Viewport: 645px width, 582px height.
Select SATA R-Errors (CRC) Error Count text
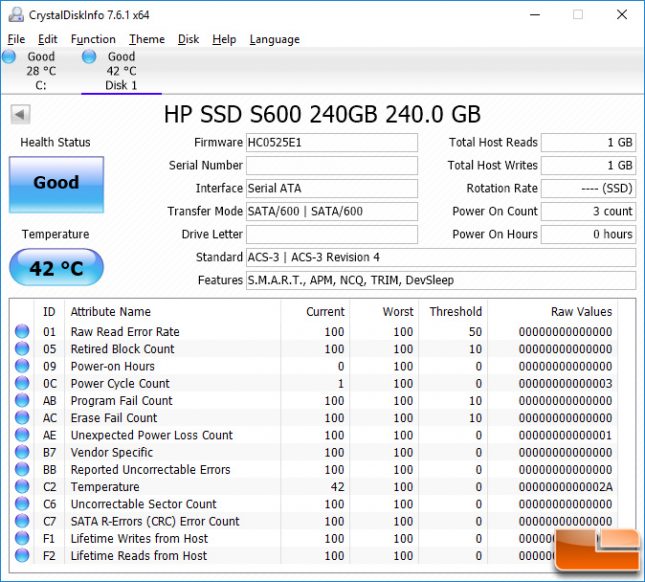pyautogui.click(x=155, y=522)
